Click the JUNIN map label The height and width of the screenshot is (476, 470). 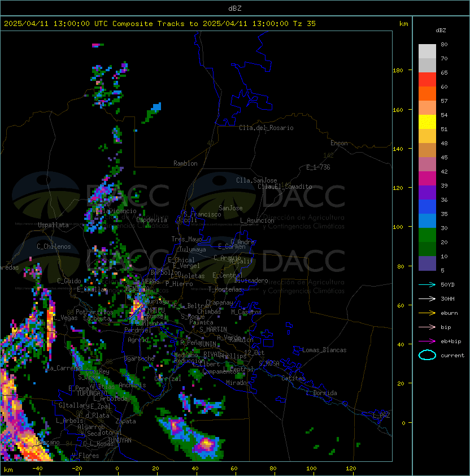coord(207,344)
